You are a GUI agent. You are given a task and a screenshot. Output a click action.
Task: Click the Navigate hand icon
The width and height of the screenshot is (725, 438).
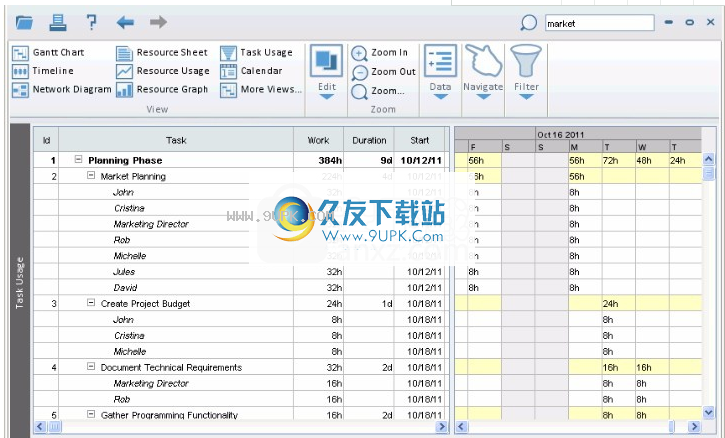(483, 61)
